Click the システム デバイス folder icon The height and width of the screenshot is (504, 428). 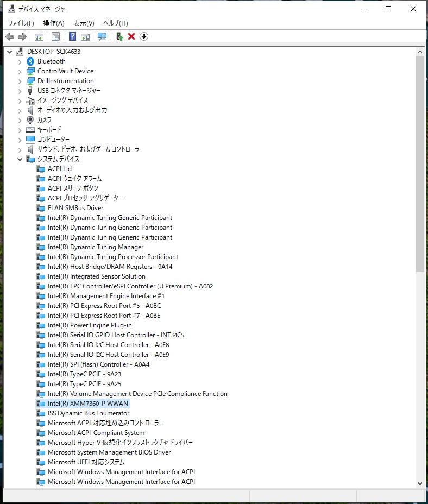point(30,159)
